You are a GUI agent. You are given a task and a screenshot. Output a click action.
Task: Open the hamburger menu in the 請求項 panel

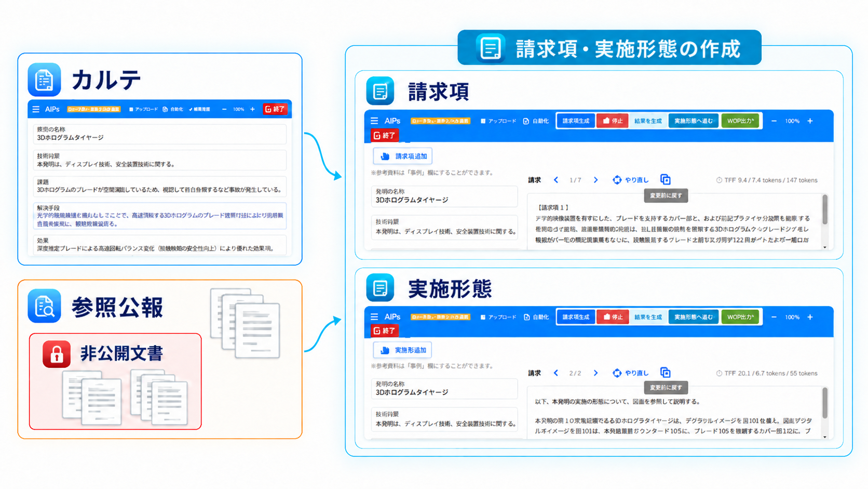pyautogui.click(x=374, y=121)
